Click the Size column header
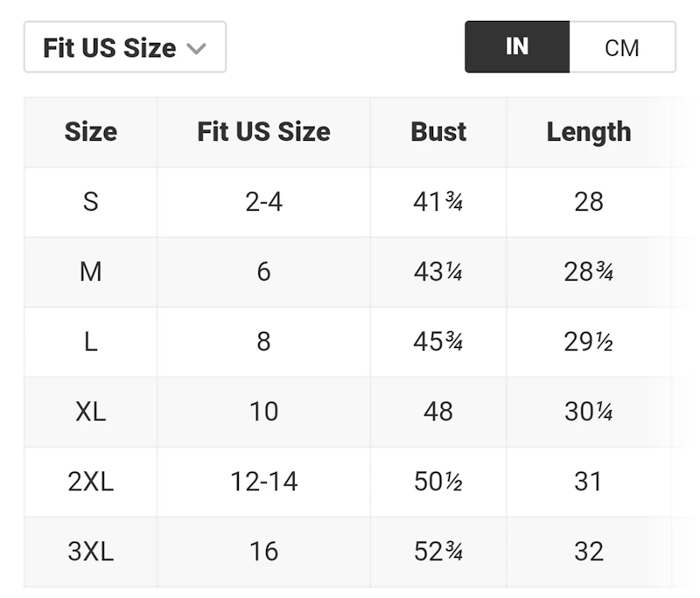Image resolution: width=700 pixels, height=598 pixels. tap(91, 132)
